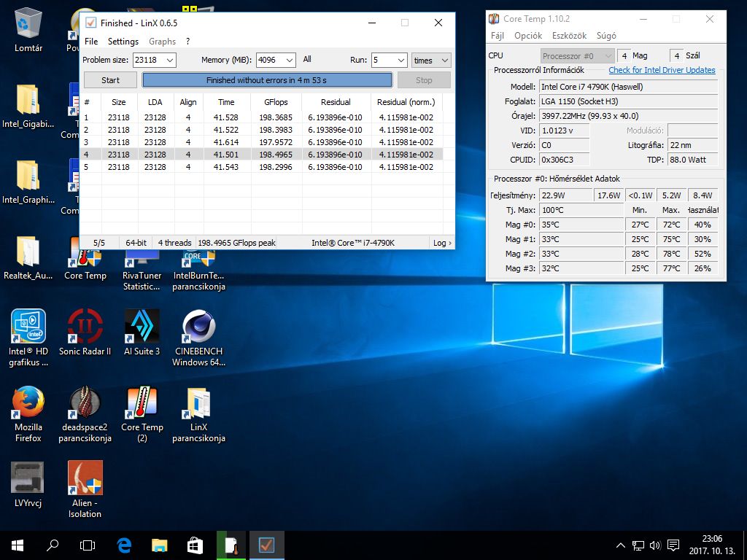
Task: Click the LinX taskbar button
Action: tap(266, 545)
